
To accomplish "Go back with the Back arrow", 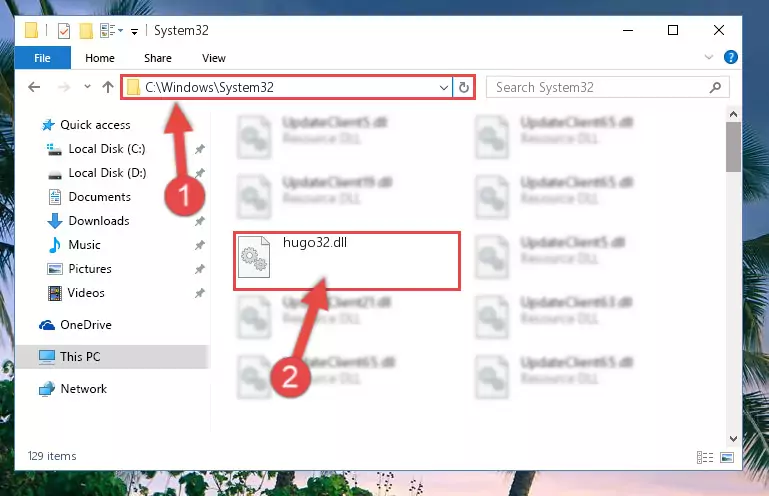I will pyautogui.click(x=34, y=87).
